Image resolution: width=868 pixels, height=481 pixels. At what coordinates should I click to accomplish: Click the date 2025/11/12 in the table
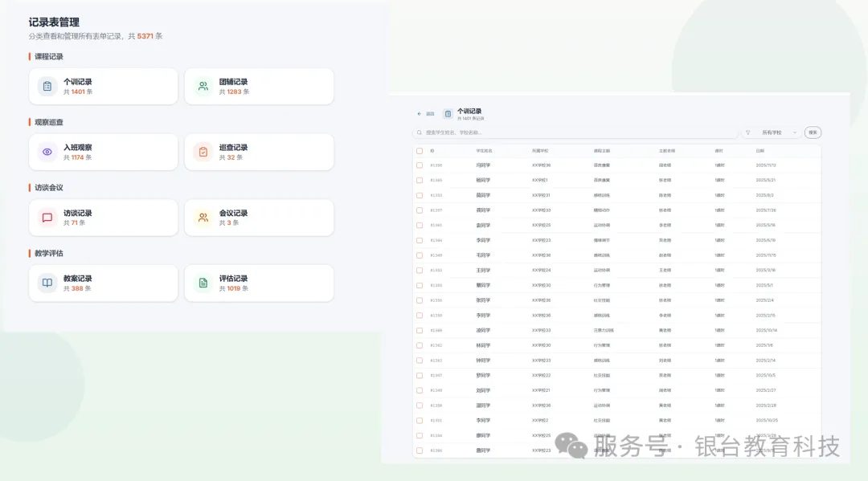pos(766,165)
